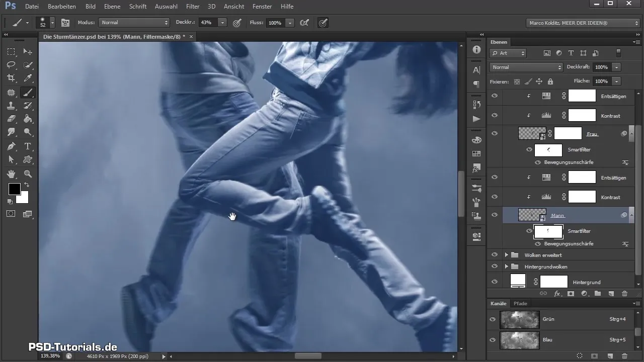Screen dimensions: 644x362
Task: Select the Zoom tool
Action: click(28, 174)
